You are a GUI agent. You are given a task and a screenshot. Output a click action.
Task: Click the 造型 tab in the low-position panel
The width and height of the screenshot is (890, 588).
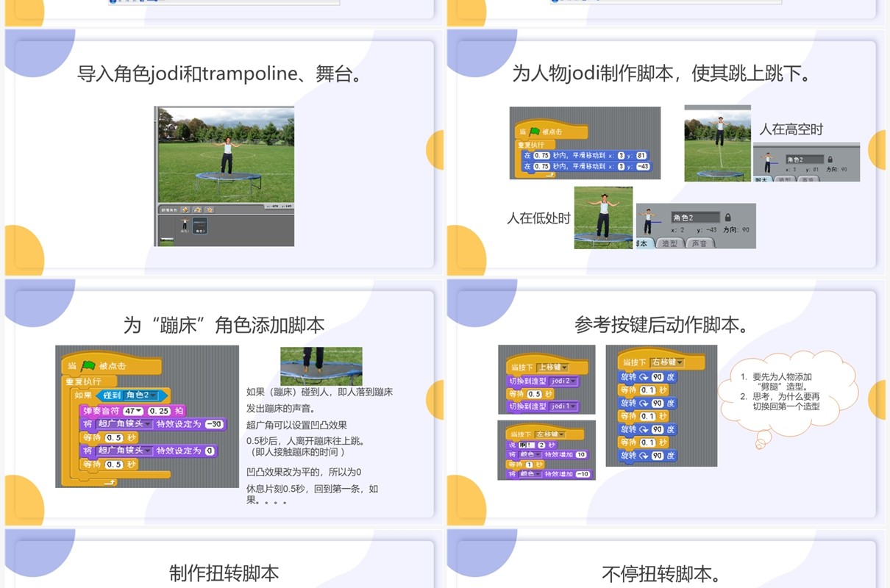669,243
